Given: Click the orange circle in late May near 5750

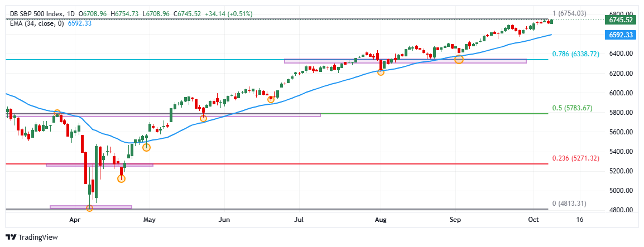Looking at the screenshot, I should point(203,118).
